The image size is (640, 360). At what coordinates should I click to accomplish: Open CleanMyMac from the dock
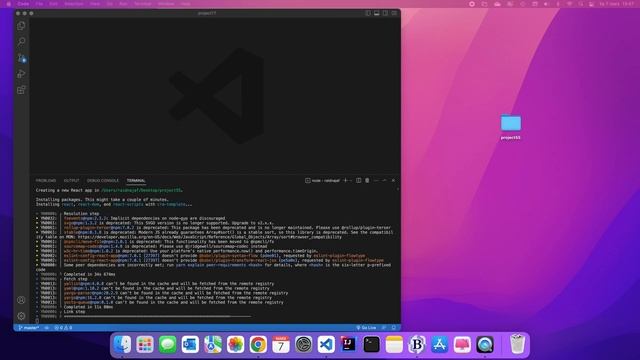pyautogui.click(x=462, y=344)
